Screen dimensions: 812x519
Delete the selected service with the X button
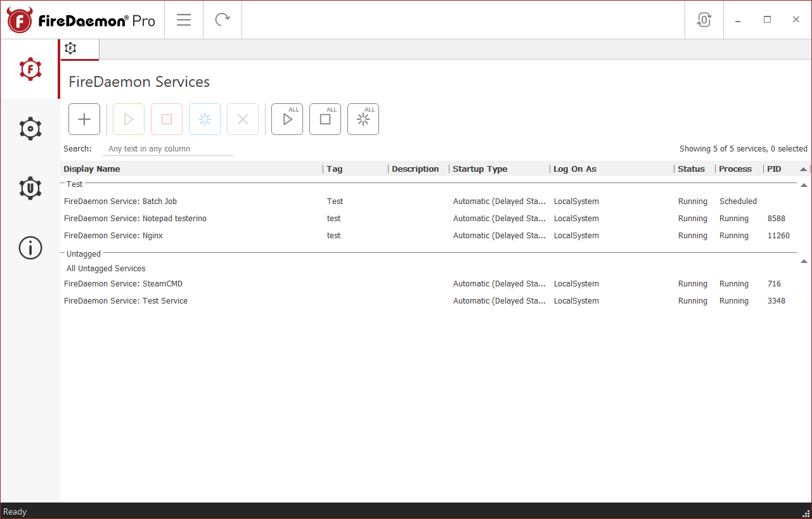243,119
